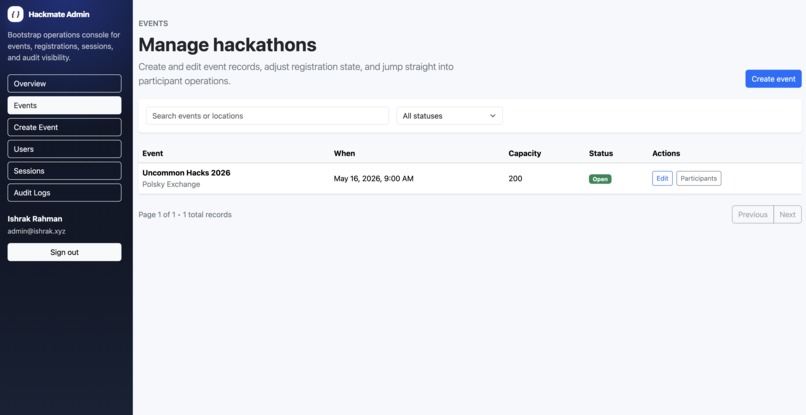The image size is (806, 415).
Task: Click the Previous pagination button
Action: tap(753, 214)
